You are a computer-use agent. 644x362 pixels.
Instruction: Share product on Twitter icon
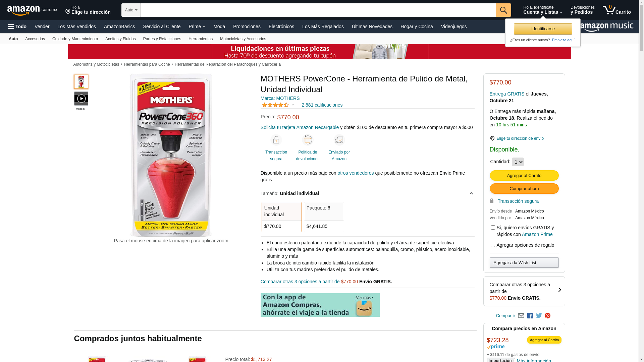[539, 316]
